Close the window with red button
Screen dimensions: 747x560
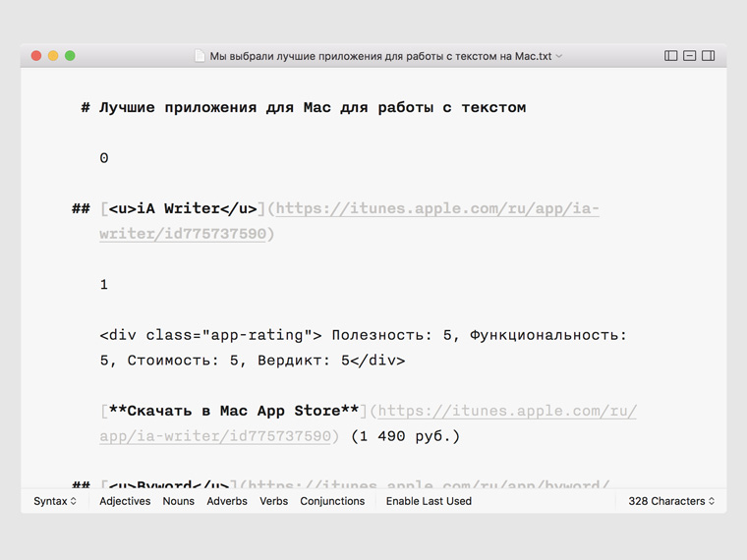[36, 56]
